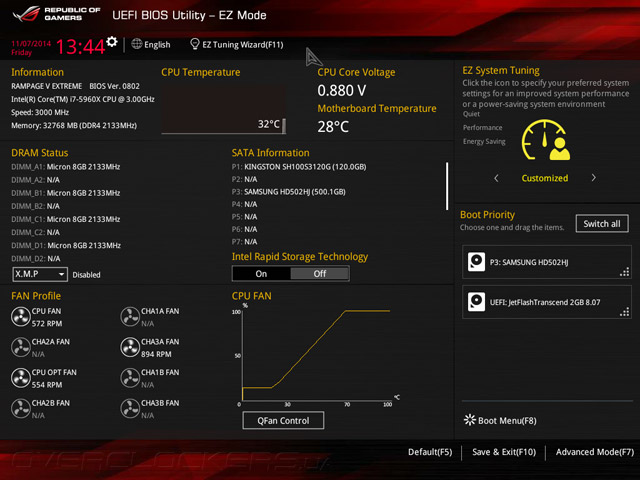Open the X.M.P dropdown

pos(40,274)
